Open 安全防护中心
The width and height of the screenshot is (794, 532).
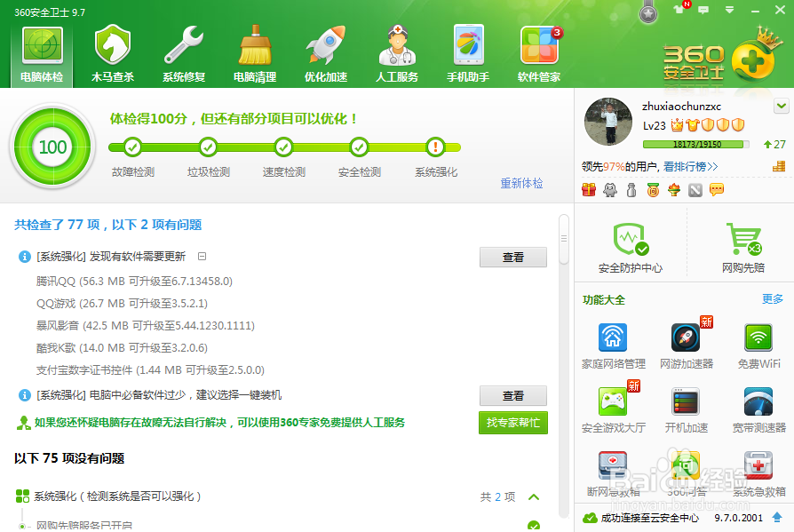631,248
